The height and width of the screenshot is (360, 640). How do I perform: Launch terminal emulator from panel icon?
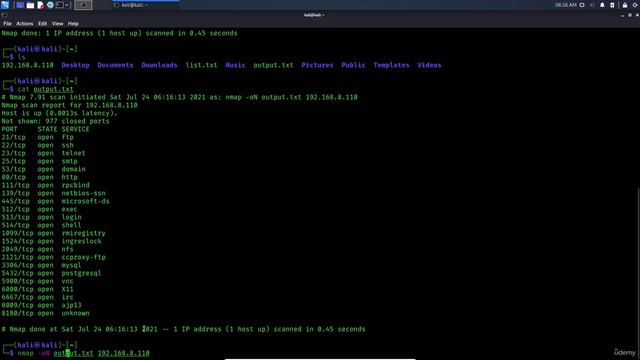pyautogui.click(x=60, y=5)
